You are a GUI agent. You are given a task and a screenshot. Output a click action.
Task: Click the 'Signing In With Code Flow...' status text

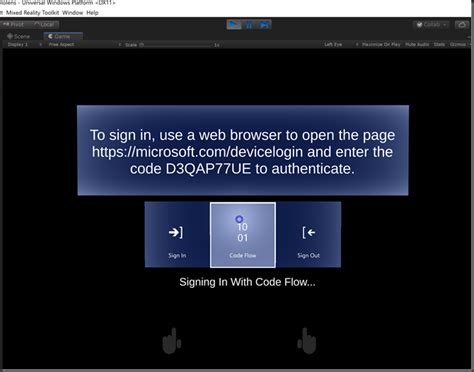click(x=247, y=282)
